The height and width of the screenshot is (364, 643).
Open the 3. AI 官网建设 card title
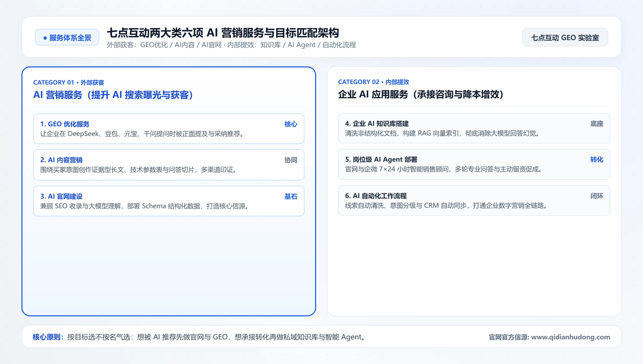point(61,196)
